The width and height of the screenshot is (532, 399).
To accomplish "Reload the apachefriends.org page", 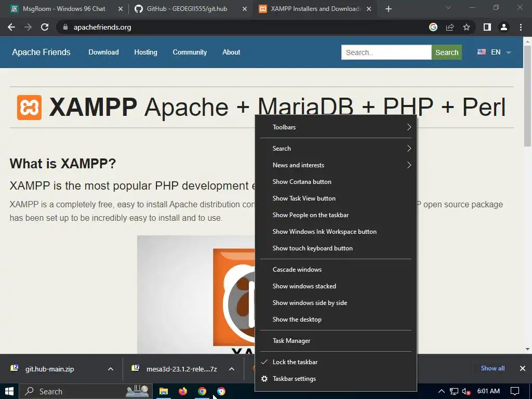I will [x=45, y=27].
